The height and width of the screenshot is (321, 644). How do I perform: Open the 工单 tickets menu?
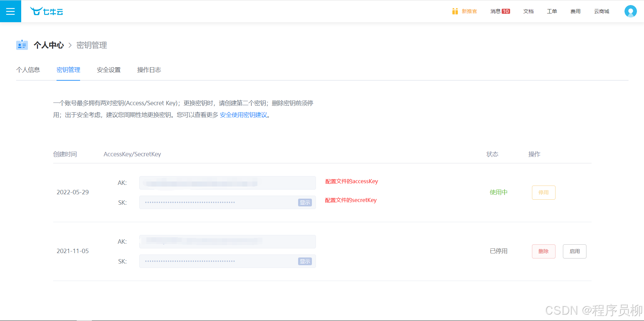pos(552,11)
